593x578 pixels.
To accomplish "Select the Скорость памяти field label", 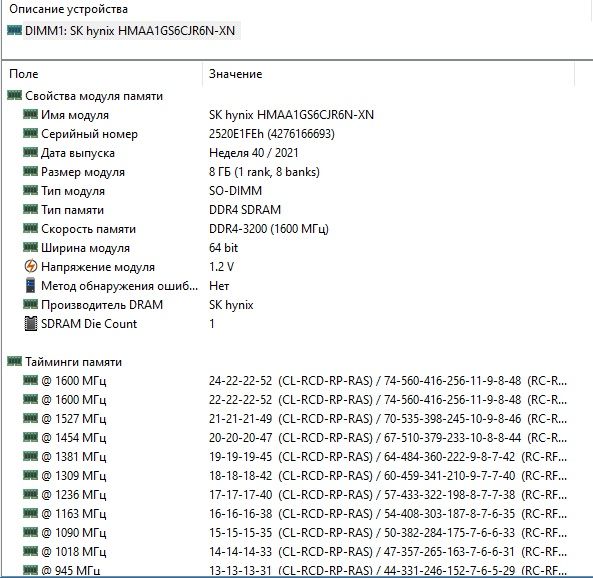I will point(88,229).
